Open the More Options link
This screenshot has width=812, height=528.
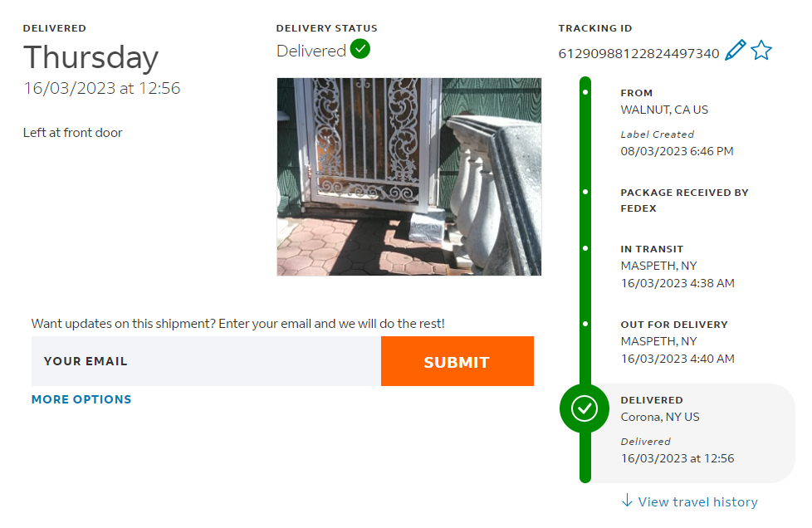coord(81,399)
